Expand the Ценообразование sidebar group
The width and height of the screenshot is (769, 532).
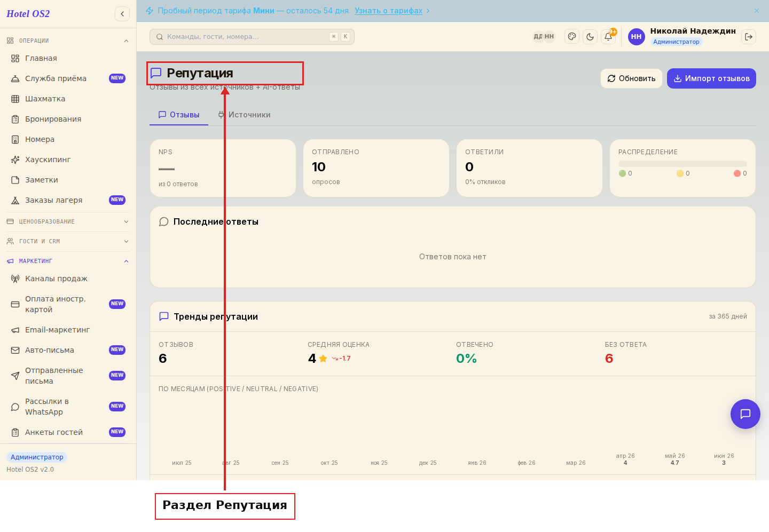68,221
